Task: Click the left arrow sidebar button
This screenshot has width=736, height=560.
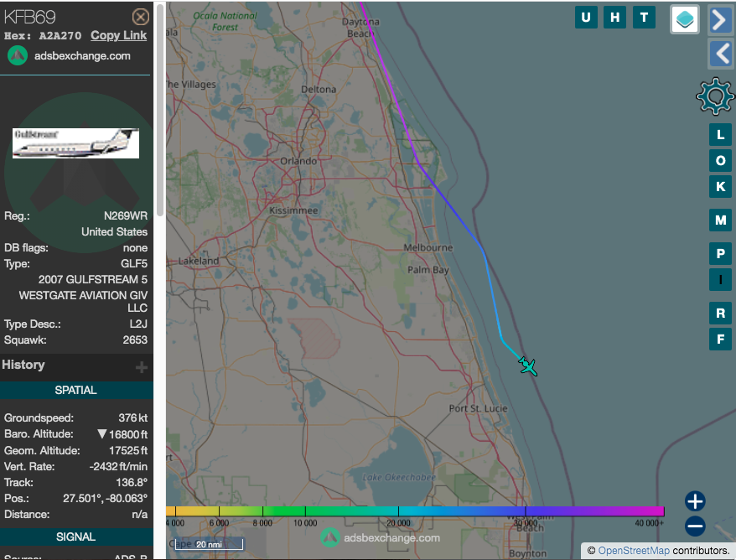Action: [x=720, y=54]
